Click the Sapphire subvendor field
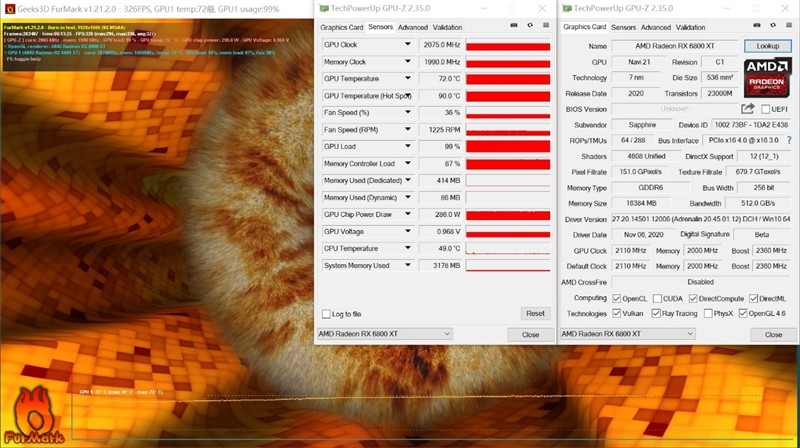800x448 pixels. (642, 125)
